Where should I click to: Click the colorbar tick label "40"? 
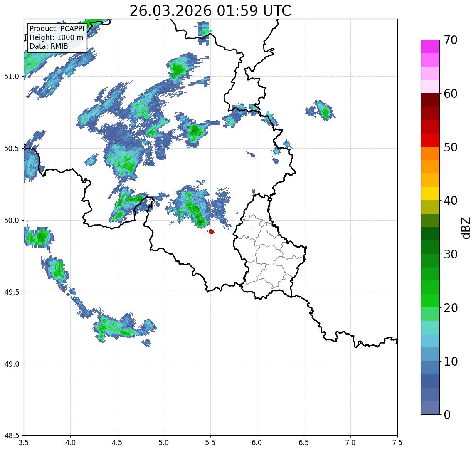(x=451, y=201)
